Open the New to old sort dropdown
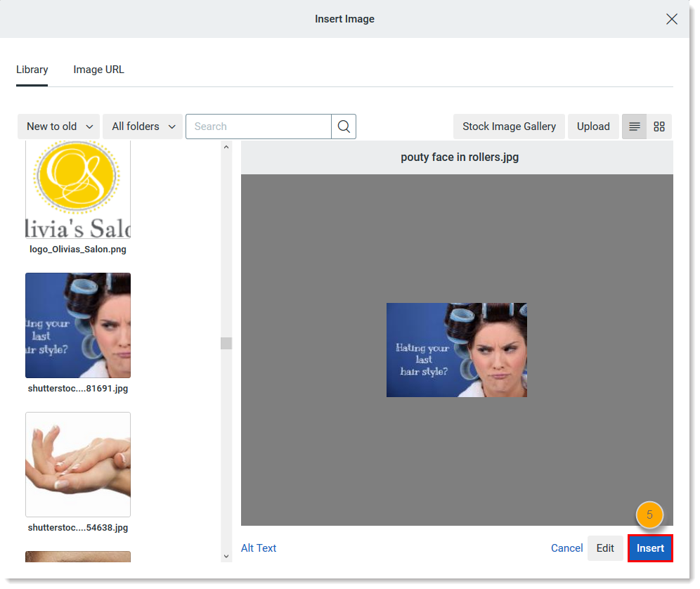The height and width of the screenshot is (589, 700). [x=58, y=127]
